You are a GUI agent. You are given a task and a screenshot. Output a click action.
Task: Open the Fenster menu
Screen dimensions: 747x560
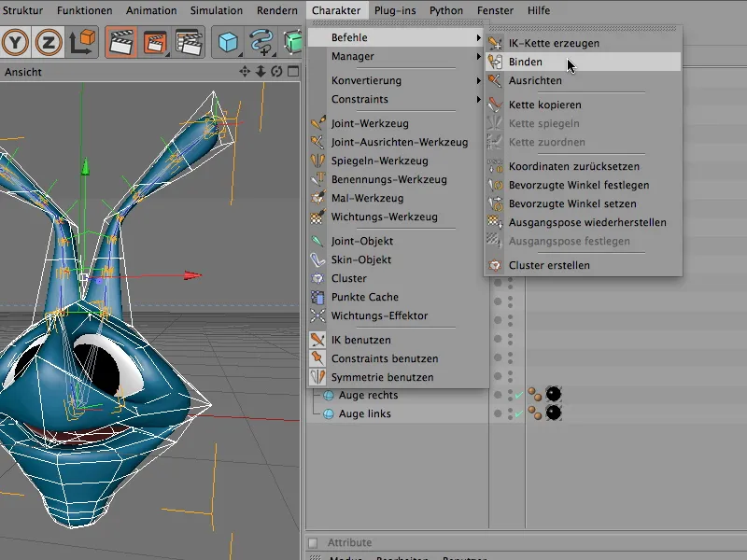click(x=495, y=10)
